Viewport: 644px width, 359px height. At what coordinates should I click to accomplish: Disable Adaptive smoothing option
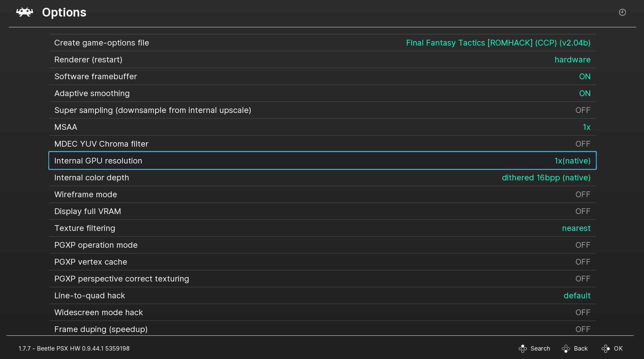pos(584,93)
